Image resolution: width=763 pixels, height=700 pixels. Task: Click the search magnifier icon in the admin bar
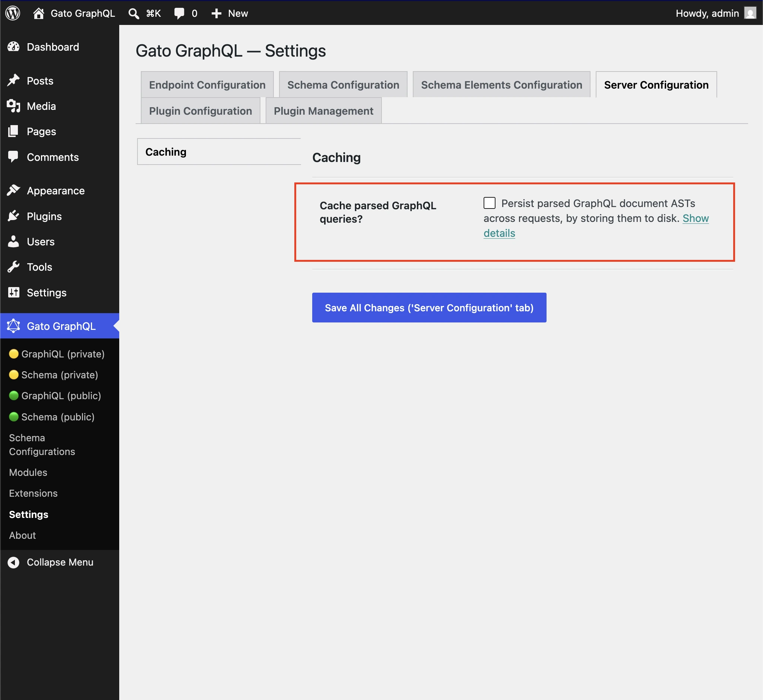point(133,14)
